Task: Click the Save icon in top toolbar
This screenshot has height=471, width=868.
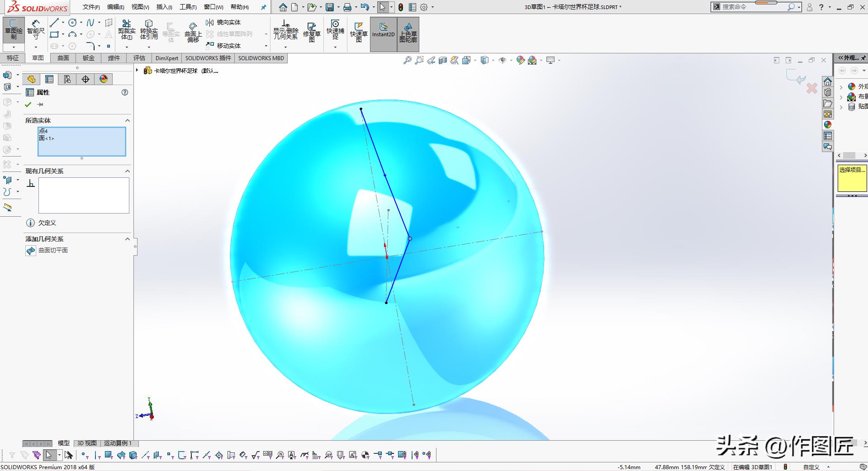Action: (330, 7)
